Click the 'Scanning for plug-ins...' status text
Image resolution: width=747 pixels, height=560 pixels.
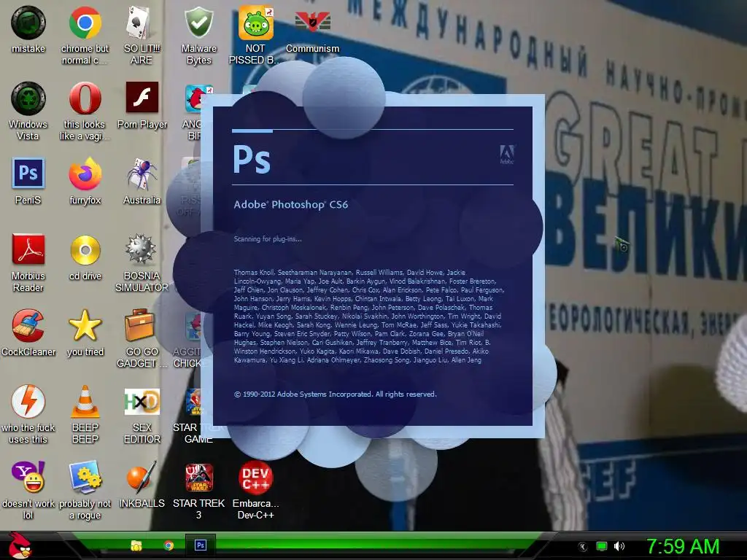(267, 239)
